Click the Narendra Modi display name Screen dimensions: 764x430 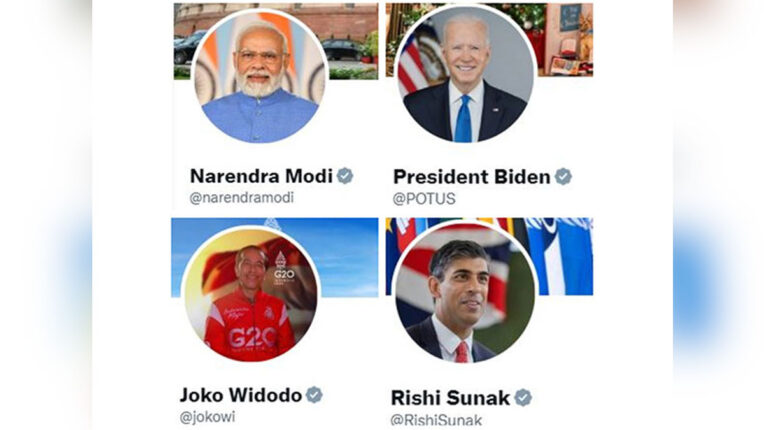[261, 176]
